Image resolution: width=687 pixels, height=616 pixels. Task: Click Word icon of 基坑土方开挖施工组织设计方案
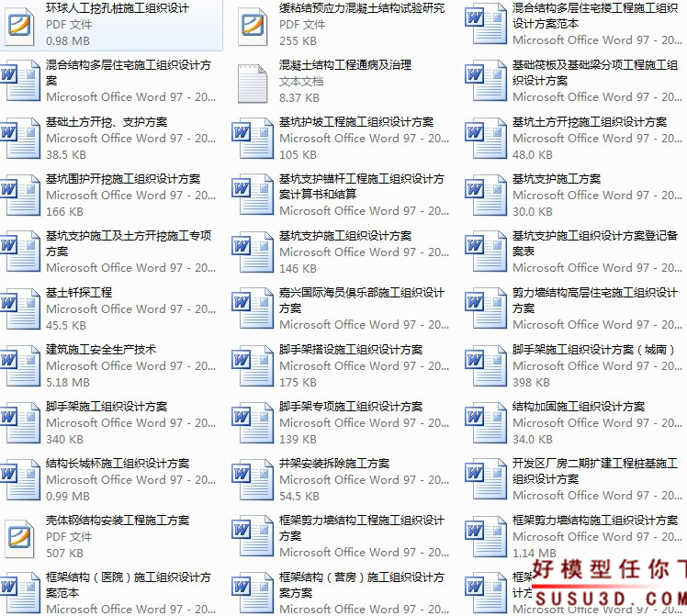pyautogui.click(x=486, y=138)
